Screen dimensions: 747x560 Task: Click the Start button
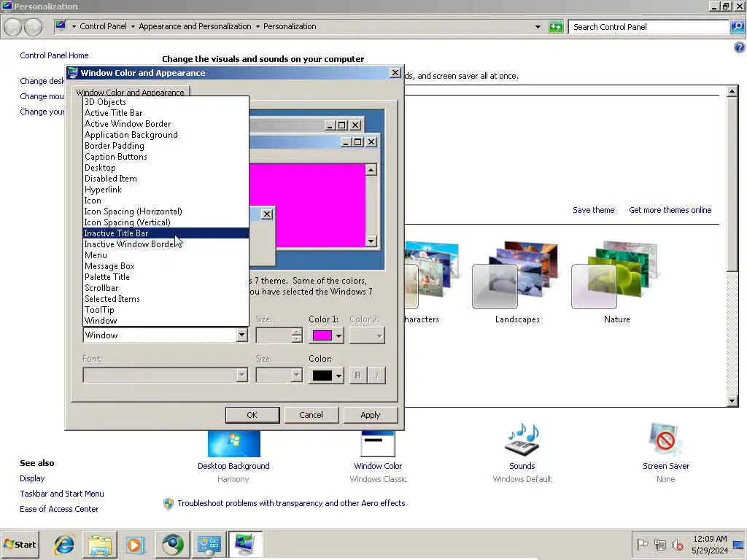(20, 544)
